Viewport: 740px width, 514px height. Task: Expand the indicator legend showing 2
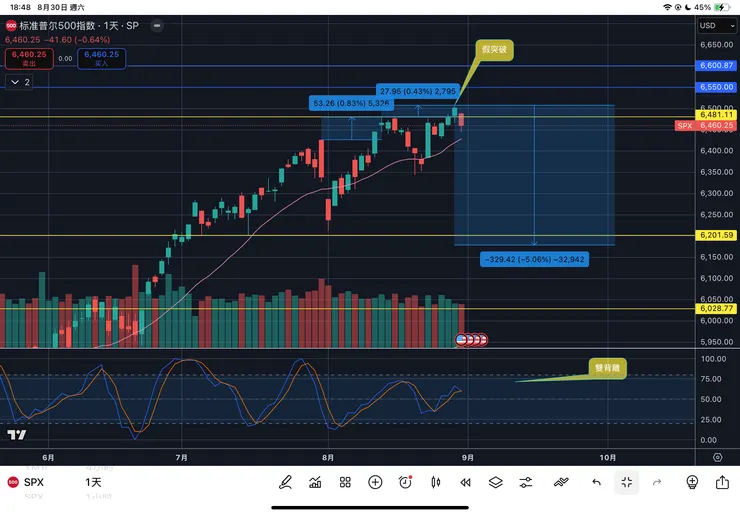click(x=19, y=82)
